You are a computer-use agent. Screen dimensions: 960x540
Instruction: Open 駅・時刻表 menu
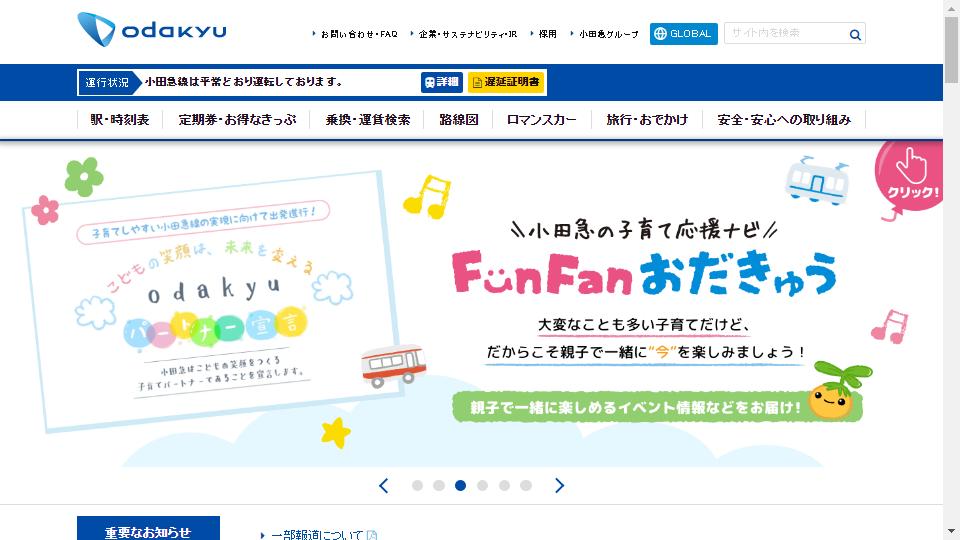[x=120, y=120]
